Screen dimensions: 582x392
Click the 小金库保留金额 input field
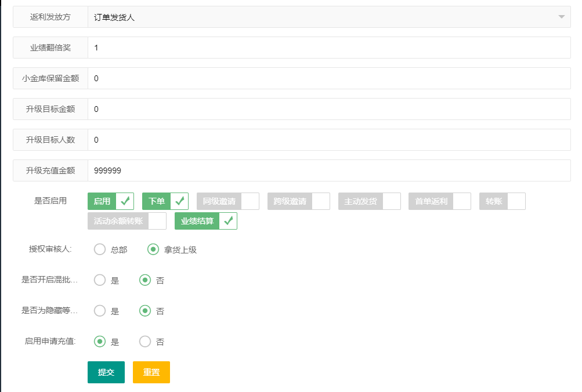click(328, 78)
